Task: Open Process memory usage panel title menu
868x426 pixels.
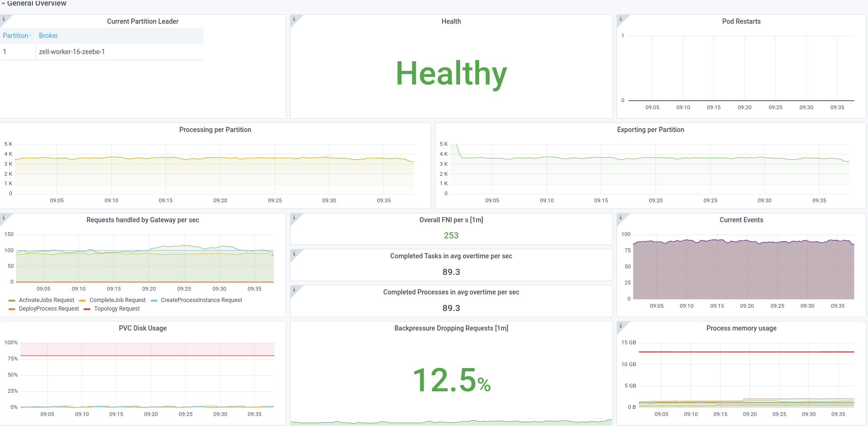Action: [x=741, y=328]
